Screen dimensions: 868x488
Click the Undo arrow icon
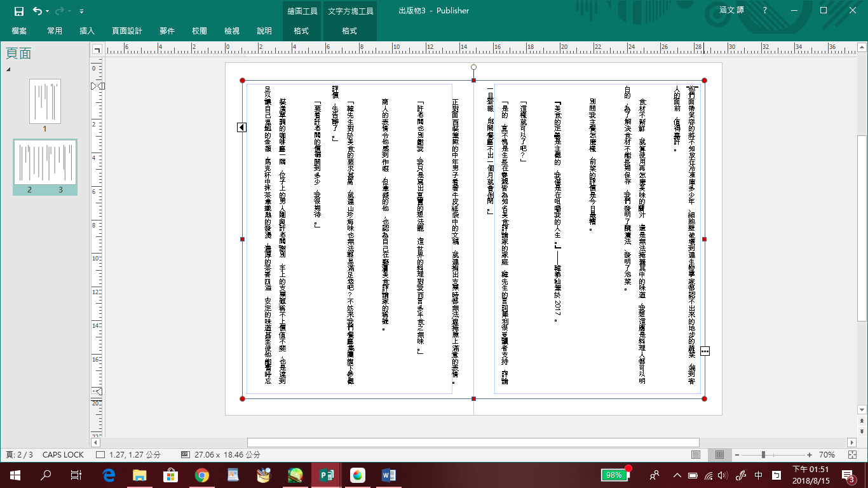tap(37, 11)
